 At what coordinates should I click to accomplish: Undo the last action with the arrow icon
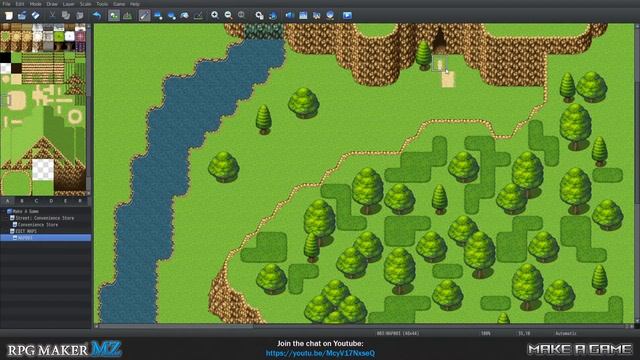pos(97,16)
